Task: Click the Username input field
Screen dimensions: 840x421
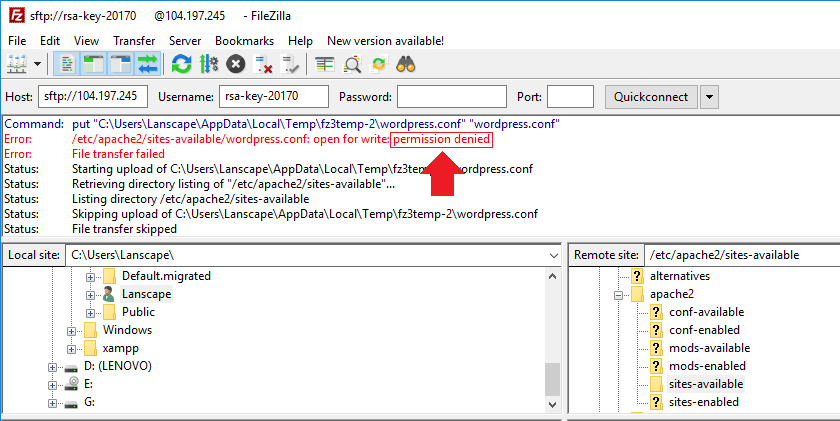Action: pyautogui.click(x=274, y=96)
